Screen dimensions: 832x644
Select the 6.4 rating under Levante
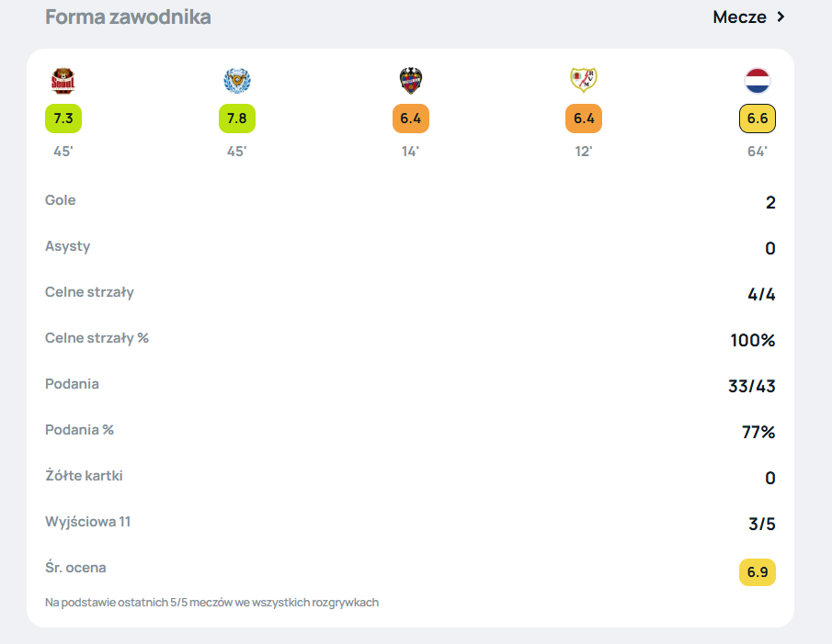[411, 119]
